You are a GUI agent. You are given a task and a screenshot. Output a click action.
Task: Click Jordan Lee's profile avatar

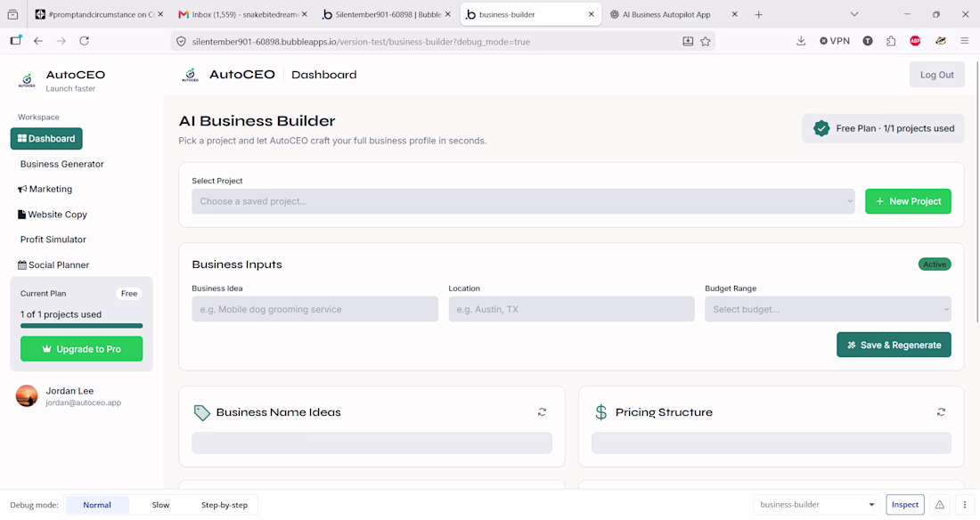(27, 395)
